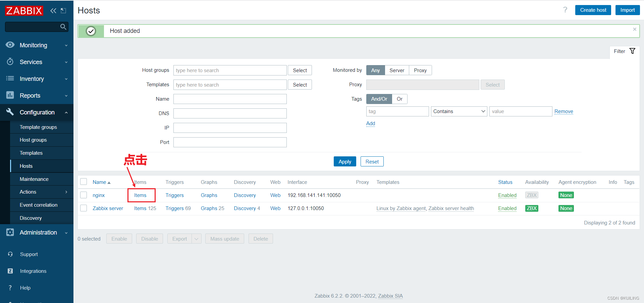
Task: Click the Inventory list icon
Action: (10, 79)
